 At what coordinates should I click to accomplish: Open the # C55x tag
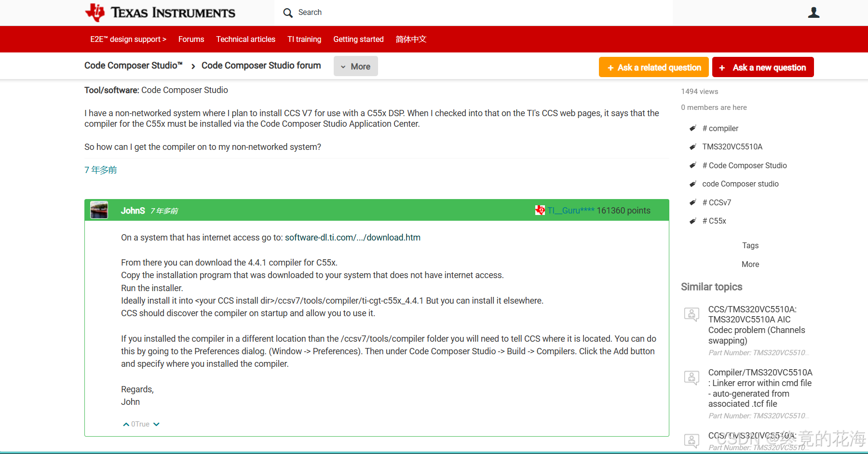714,221
